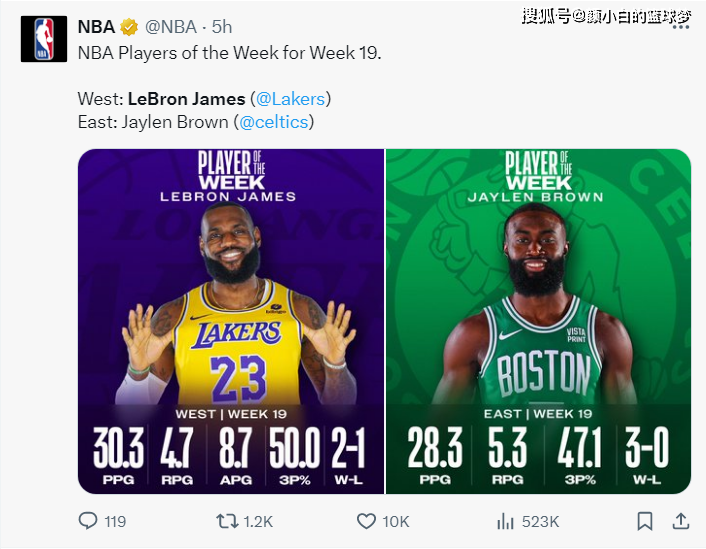Click the "NBA Players of the Week" tweet text
The image size is (706, 549).
(230, 52)
